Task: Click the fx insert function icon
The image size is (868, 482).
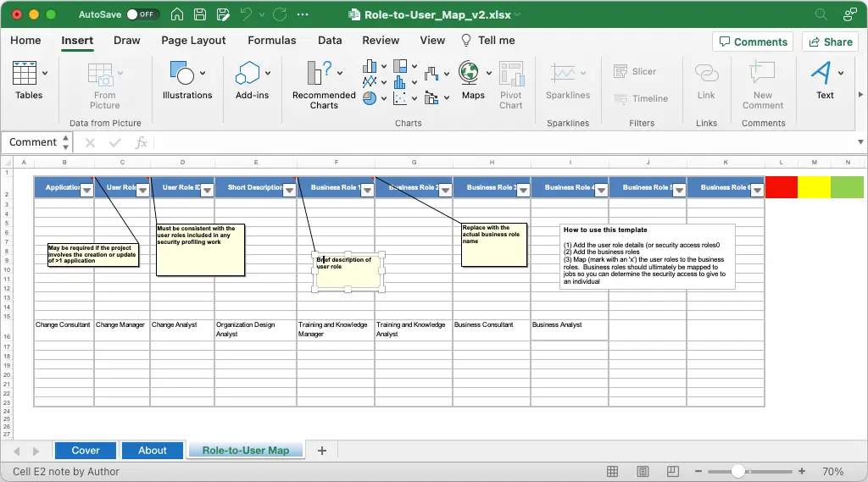Action: click(142, 143)
